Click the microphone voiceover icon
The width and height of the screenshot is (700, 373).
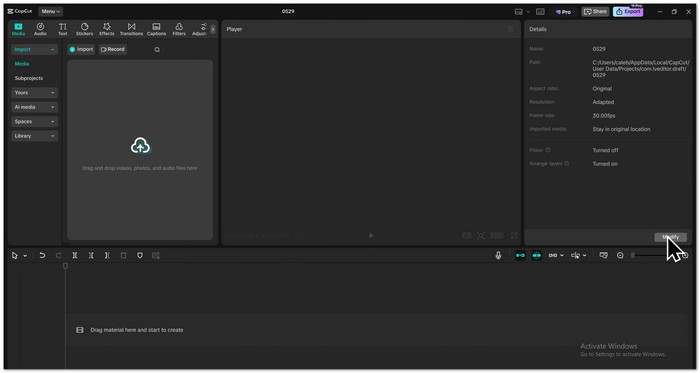pos(499,256)
